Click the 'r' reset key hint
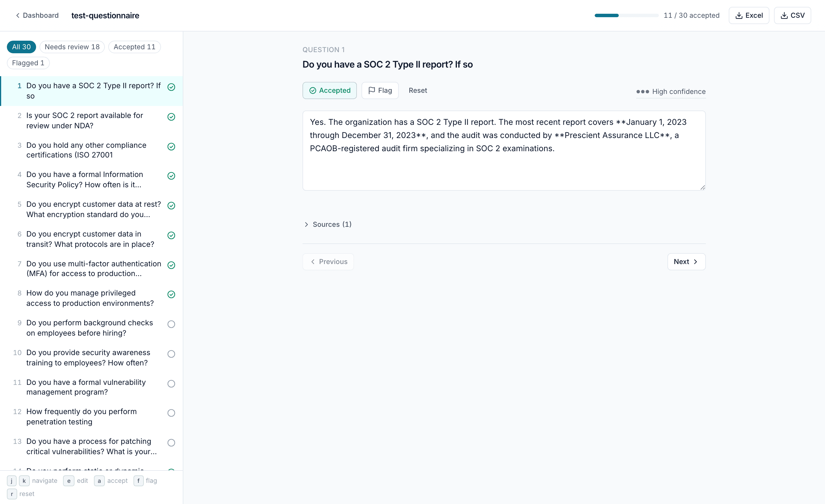The height and width of the screenshot is (504, 825). pyautogui.click(x=12, y=494)
